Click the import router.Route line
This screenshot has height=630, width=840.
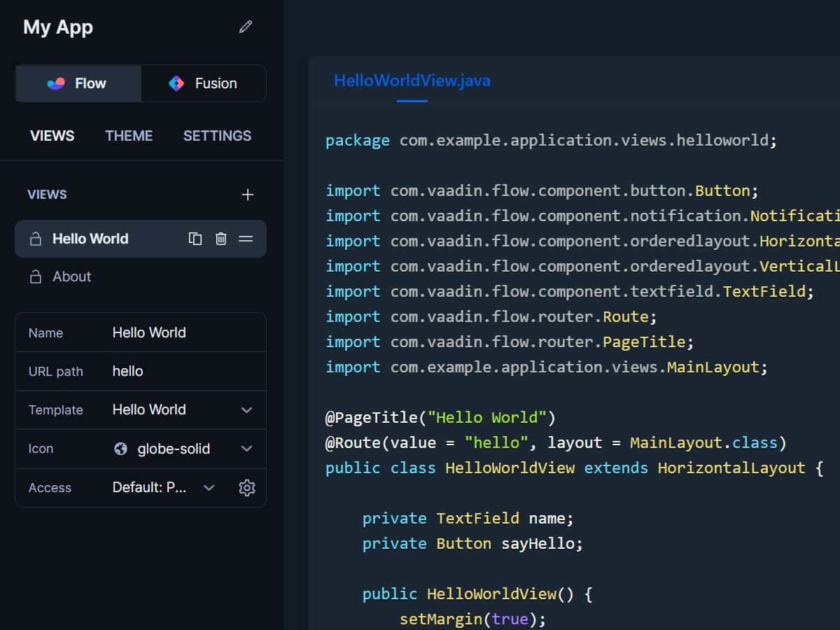coord(491,317)
